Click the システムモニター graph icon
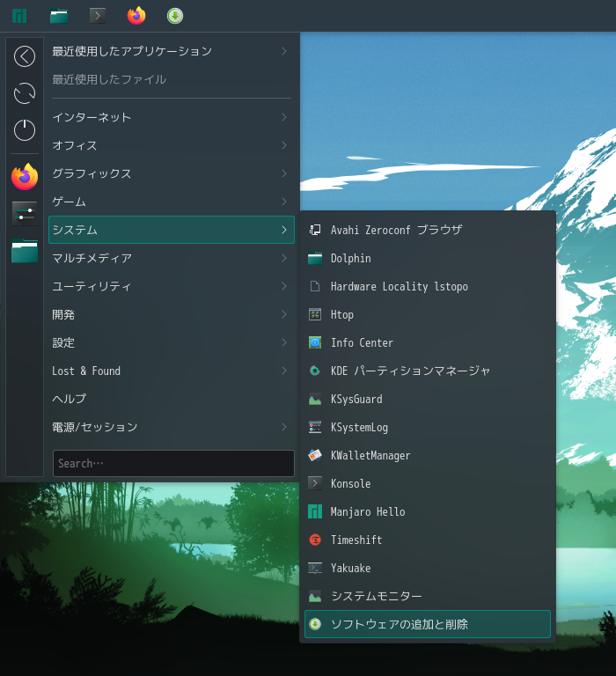 (315, 596)
